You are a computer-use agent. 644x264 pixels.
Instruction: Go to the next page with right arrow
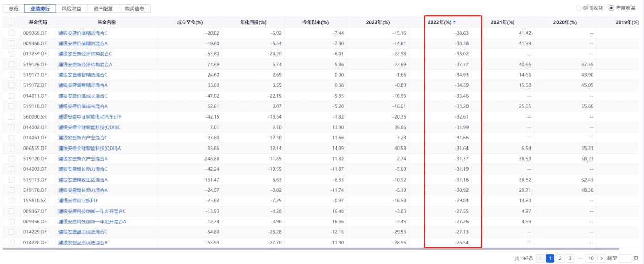tap(602, 258)
